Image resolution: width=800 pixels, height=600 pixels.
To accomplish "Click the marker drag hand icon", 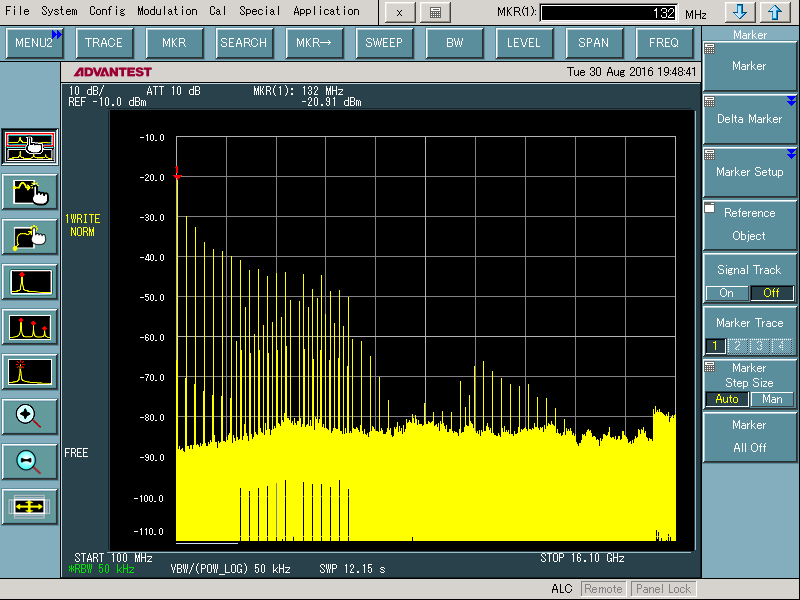I will click(30, 237).
